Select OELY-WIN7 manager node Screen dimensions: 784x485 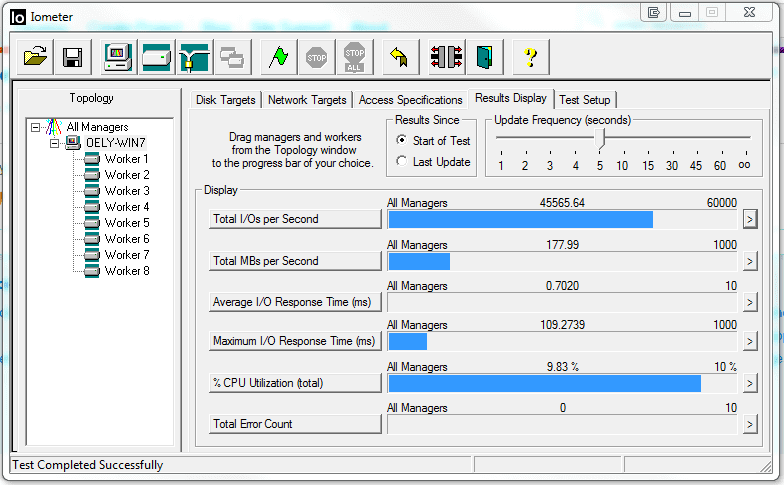click(116, 143)
